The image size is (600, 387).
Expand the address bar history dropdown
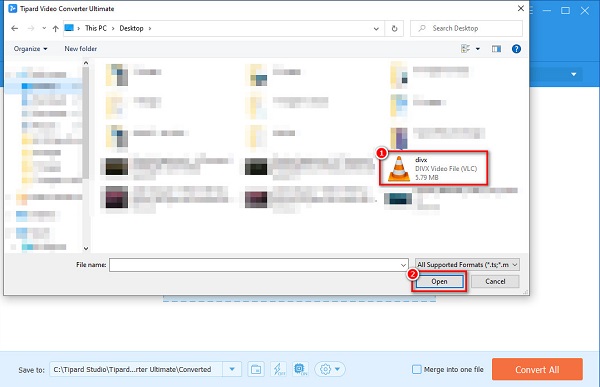[x=376, y=29]
